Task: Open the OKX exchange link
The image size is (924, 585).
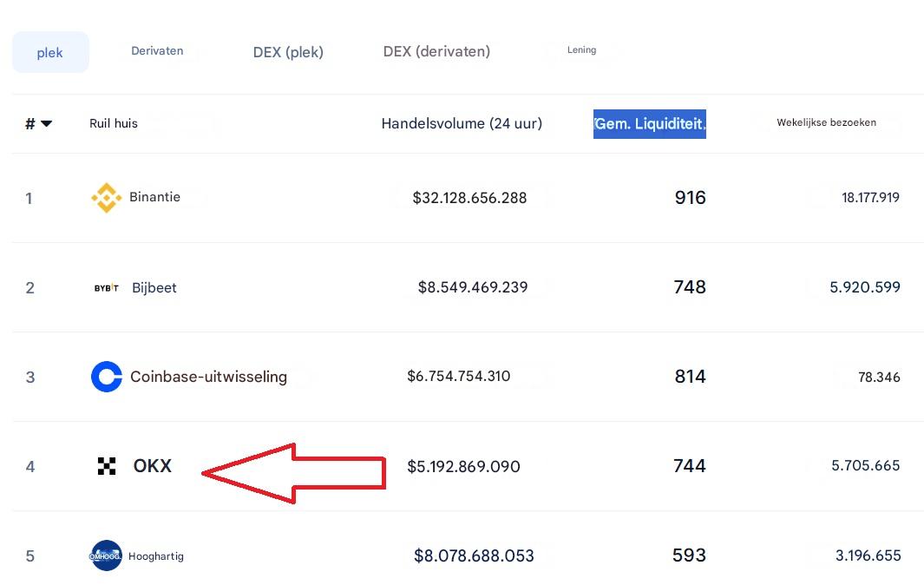Action: (152, 466)
